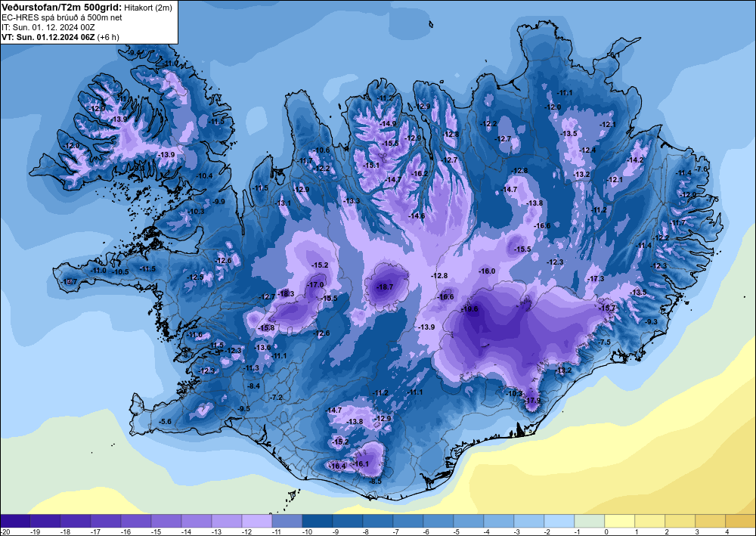Image resolution: width=756 pixels, height=536 pixels.
Task: Click the -13.3 temperature label
Action: click(352, 201)
